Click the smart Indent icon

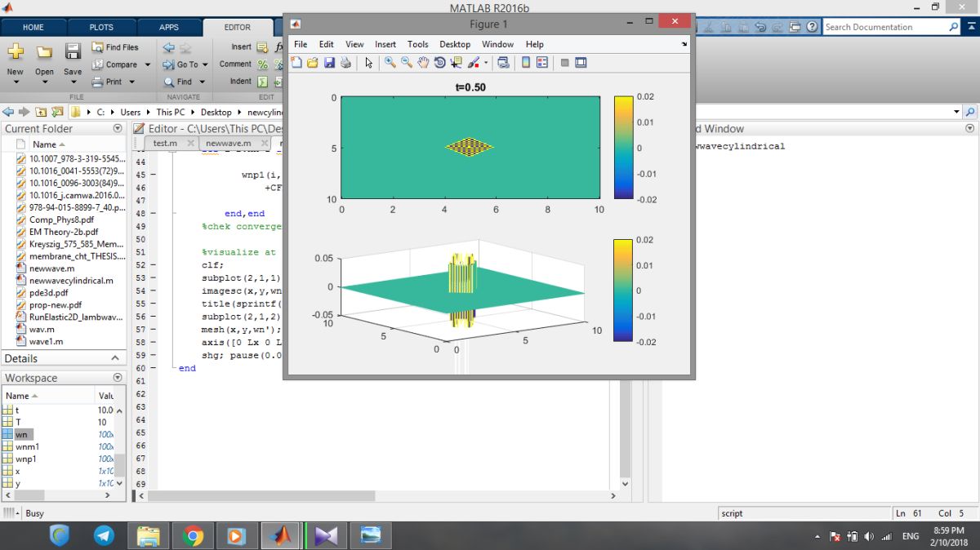point(262,82)
